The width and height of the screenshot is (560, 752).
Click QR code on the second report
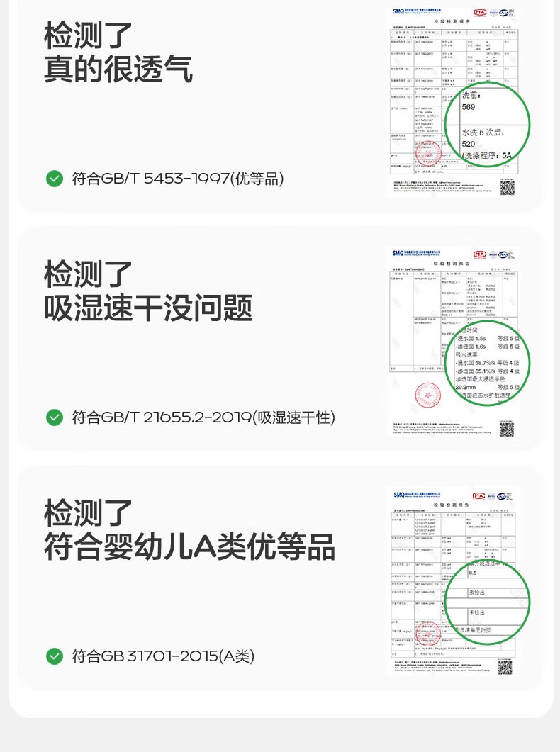click(x=507, y=429)
